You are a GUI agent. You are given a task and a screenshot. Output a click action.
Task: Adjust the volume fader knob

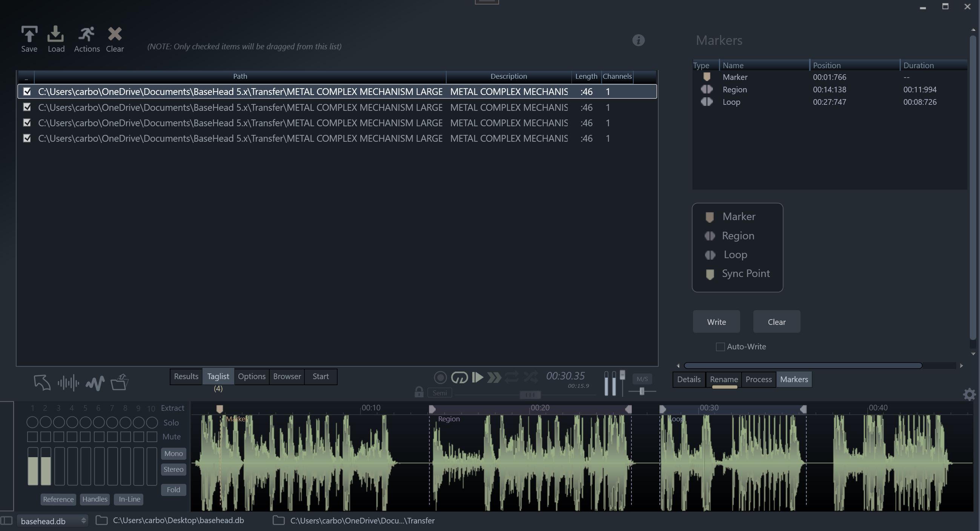[622, 375]
